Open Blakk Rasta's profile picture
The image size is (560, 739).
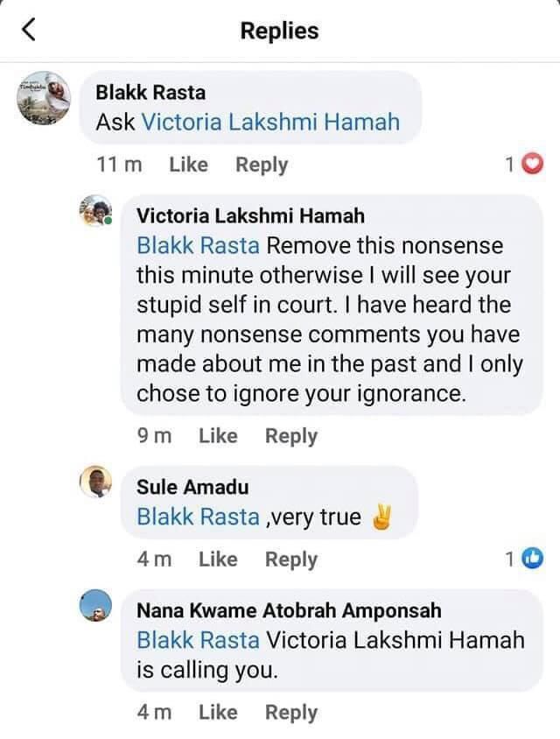(x=46, y=102)
